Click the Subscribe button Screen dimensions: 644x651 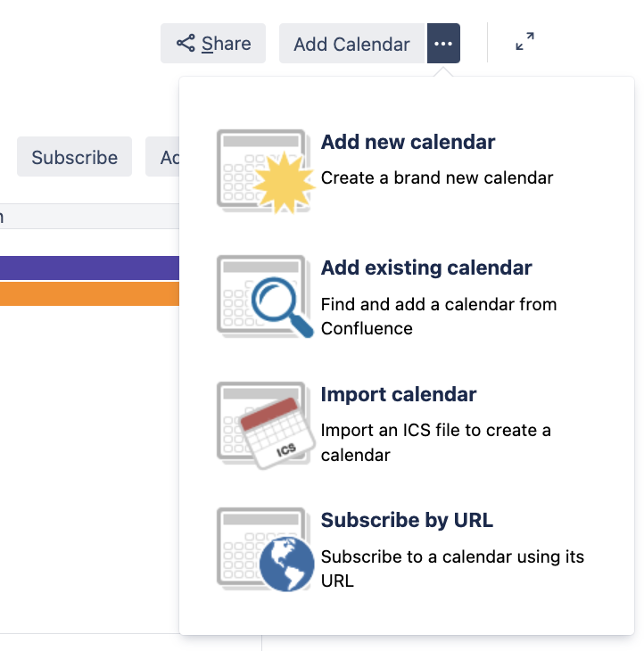coord(74,157)
